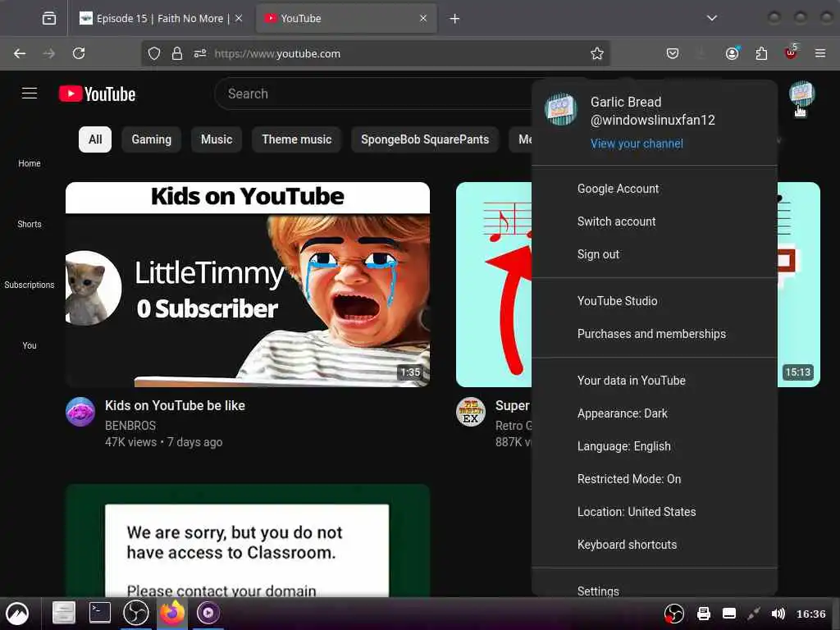The image size is (840, 630).
Task: Open Purchases and memberships
Action: tap(655, 334)
